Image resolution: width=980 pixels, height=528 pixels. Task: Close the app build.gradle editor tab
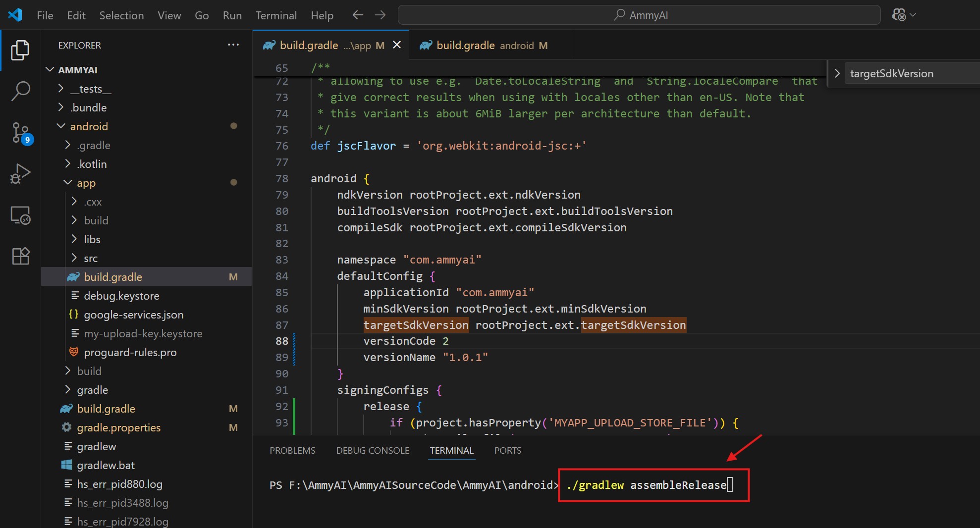point(397,45)
